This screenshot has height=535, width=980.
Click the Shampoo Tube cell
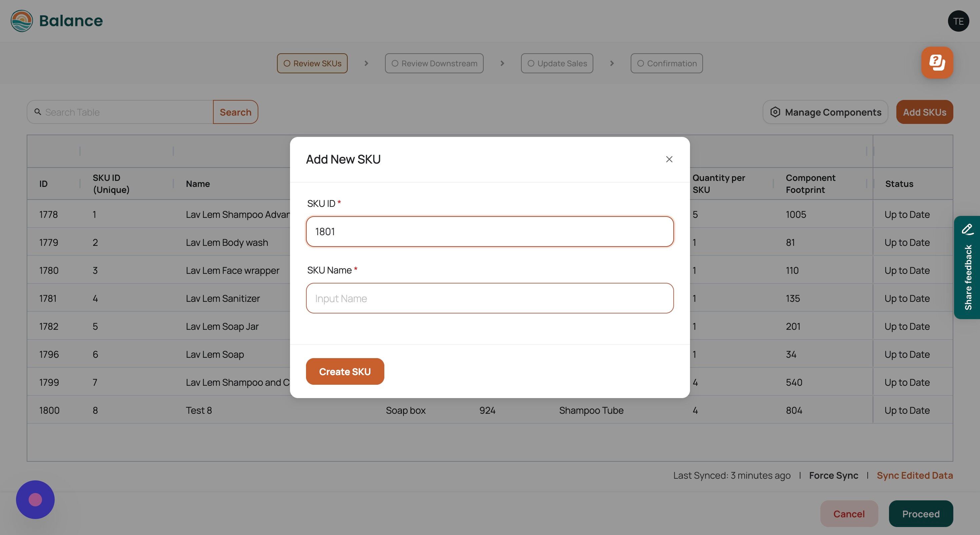591,410
